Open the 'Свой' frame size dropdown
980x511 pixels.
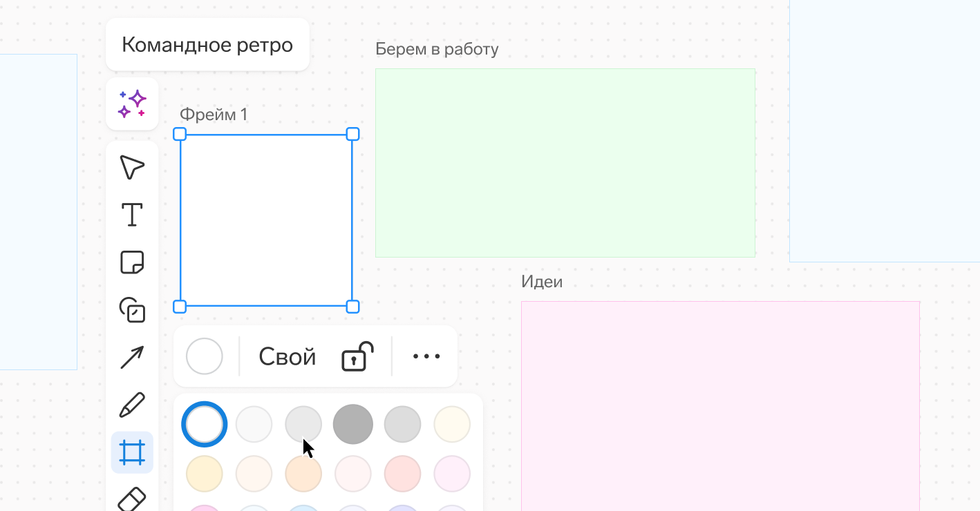pos(288,356)
